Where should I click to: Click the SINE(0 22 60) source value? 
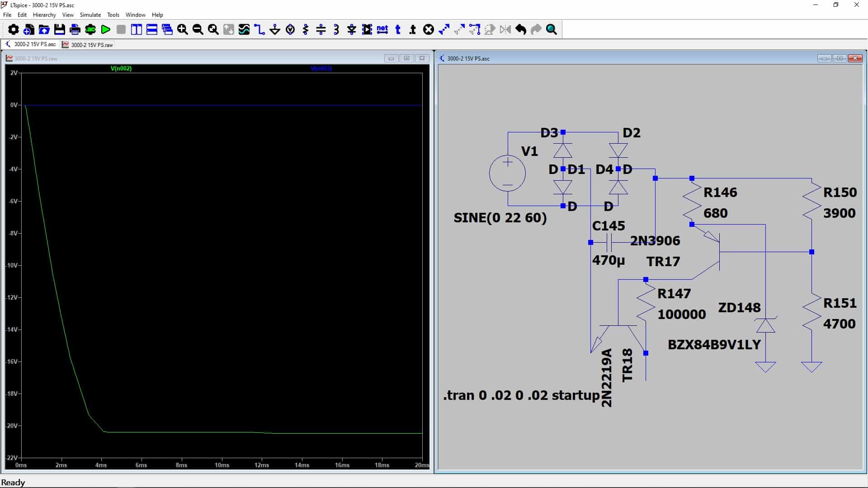point(500,218)
